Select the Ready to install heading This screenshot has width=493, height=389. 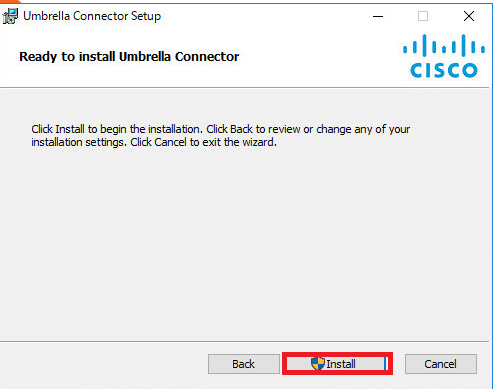point(129,56)
